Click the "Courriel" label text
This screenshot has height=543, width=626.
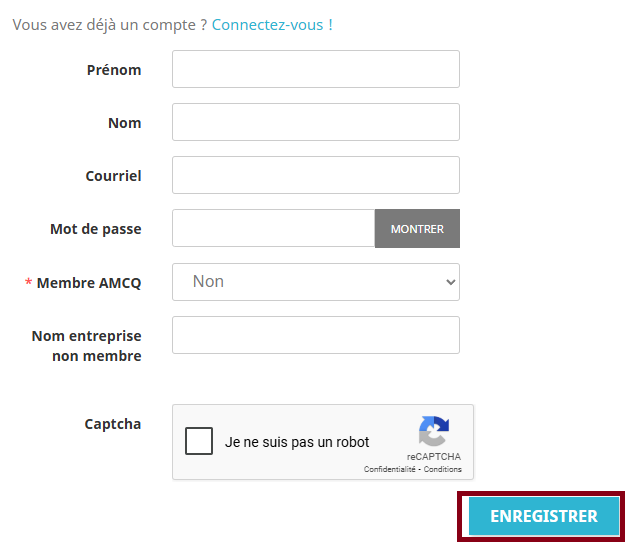(113, 176)
